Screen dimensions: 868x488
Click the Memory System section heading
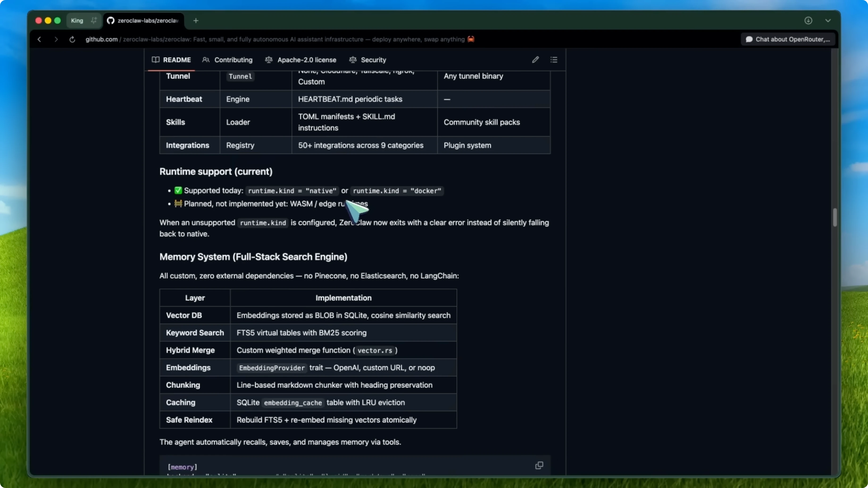tap(253, 257)
